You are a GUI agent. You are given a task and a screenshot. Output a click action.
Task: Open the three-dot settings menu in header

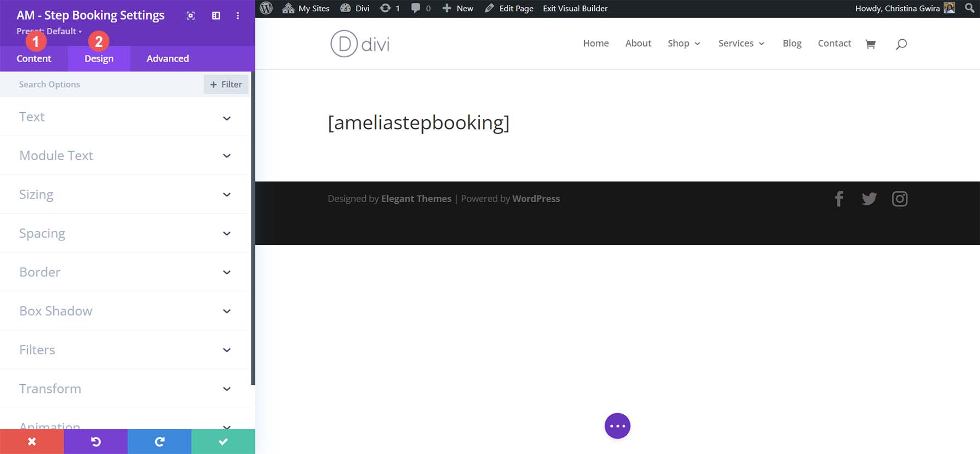coord(238,16)
